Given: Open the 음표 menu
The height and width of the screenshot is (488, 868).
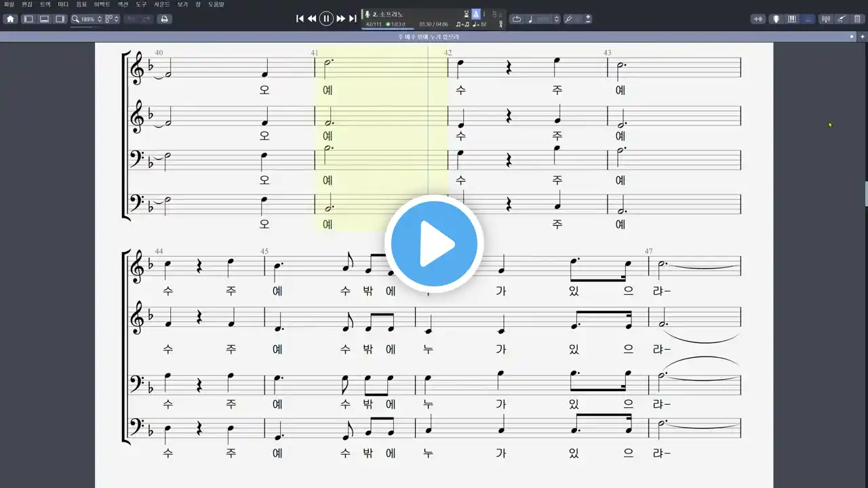Looking at the screenshot, I should coord(81,4).
